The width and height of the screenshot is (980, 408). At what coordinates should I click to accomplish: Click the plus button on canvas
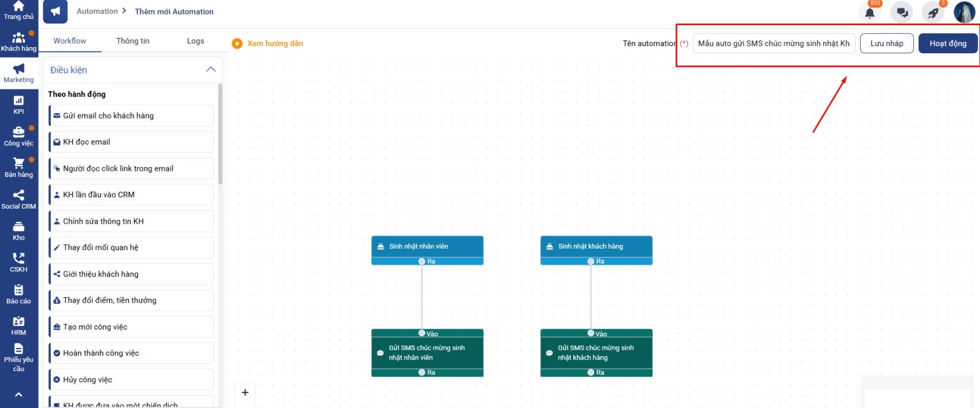(x=245, y=393)
